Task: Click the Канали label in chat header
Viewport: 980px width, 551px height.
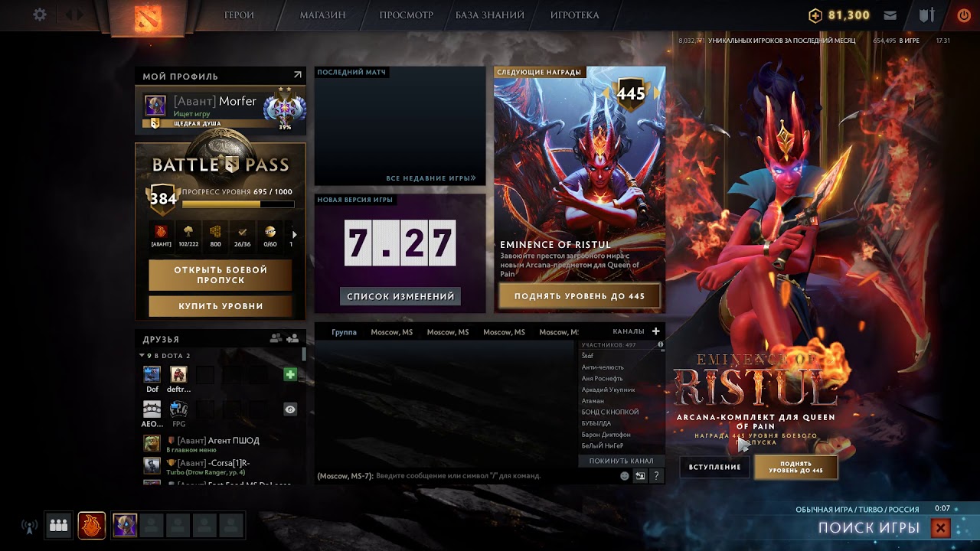Action: (x=629, y=331)
